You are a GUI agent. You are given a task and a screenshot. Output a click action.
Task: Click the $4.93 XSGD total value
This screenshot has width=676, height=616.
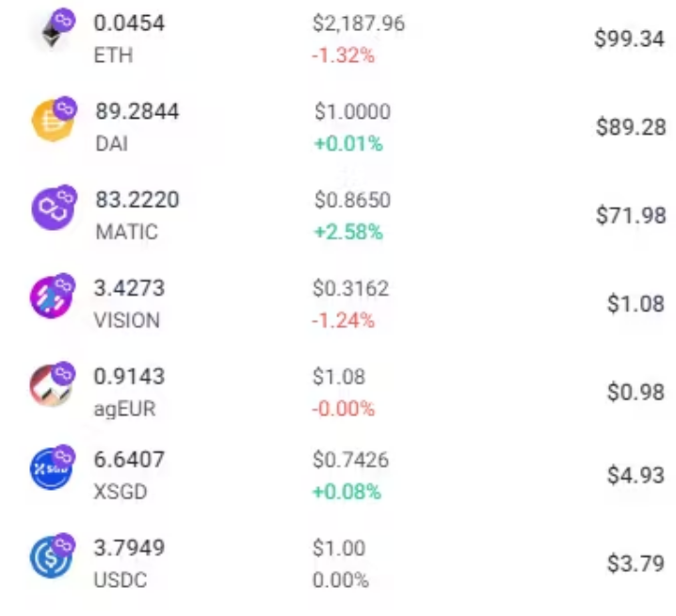point(636,476)
